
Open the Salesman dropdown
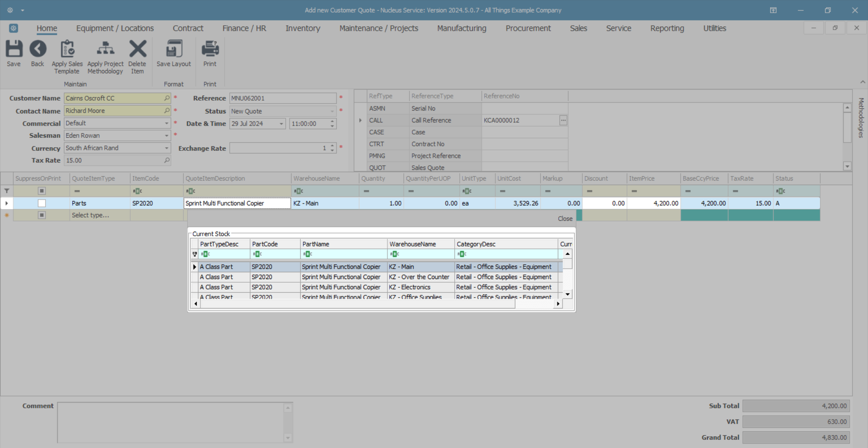click(x=166, y=135)
